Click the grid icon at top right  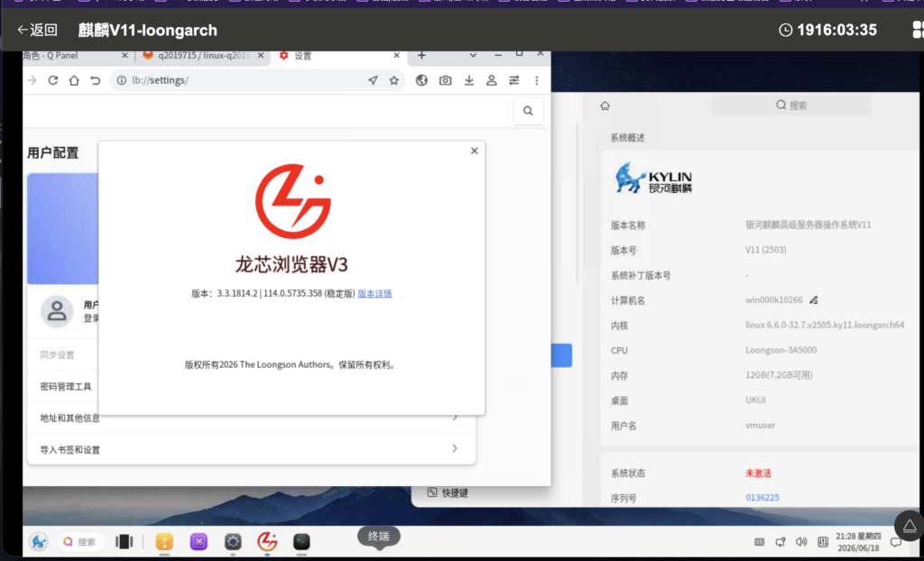pos(918,30)
